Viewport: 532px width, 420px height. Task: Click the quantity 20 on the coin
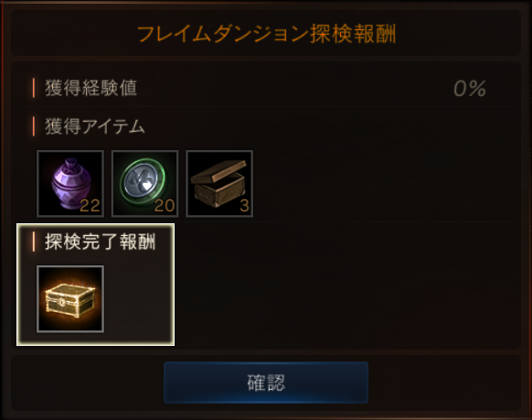165,206
